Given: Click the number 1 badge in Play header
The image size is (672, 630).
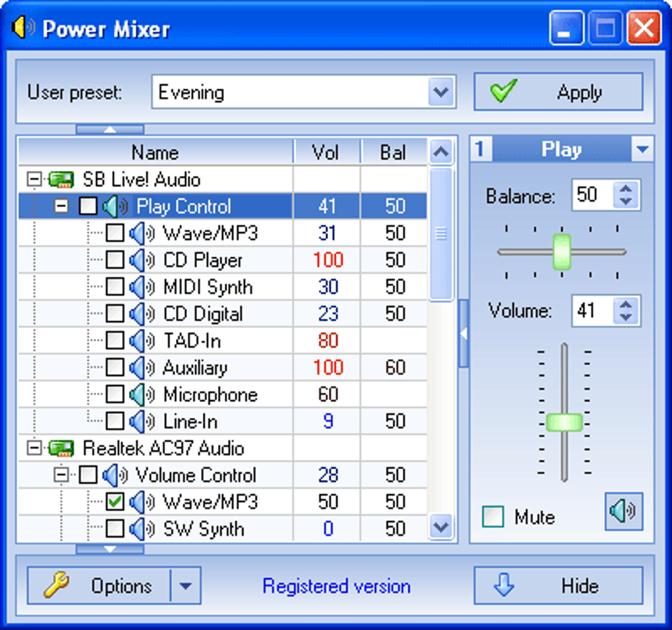Looking at the screenshot, I should click(x=480, y=149).
